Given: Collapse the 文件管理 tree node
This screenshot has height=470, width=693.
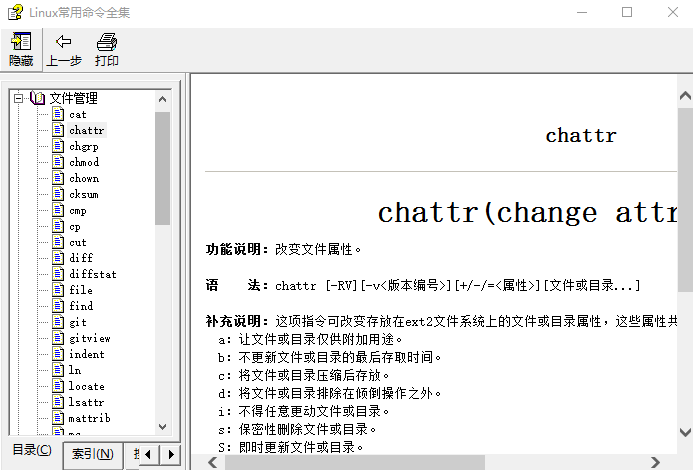Looking at the screenshot, I should pyautogui.click(x=17, y=98).
